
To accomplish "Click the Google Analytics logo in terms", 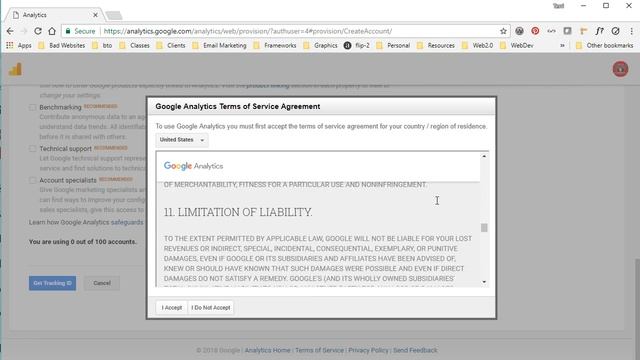I will 193,166.
